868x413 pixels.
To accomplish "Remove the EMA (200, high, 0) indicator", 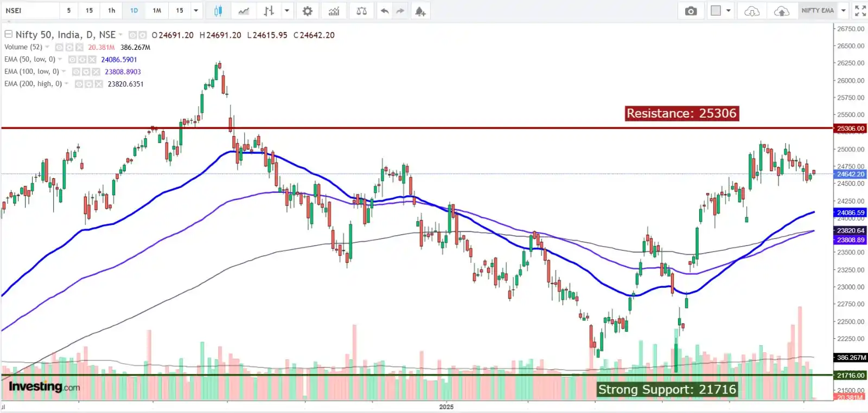I will point(99,84).
